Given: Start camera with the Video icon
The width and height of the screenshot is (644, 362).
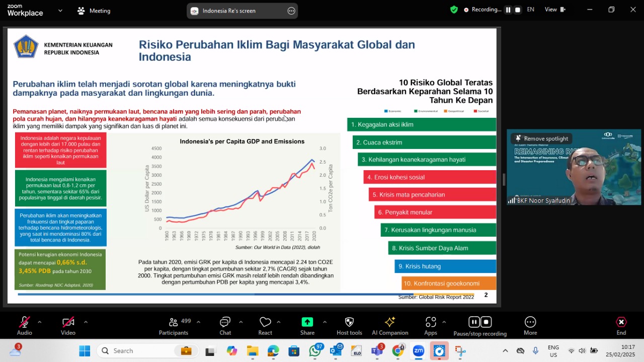Looking at the screenshot, I should tap(68, 322).
